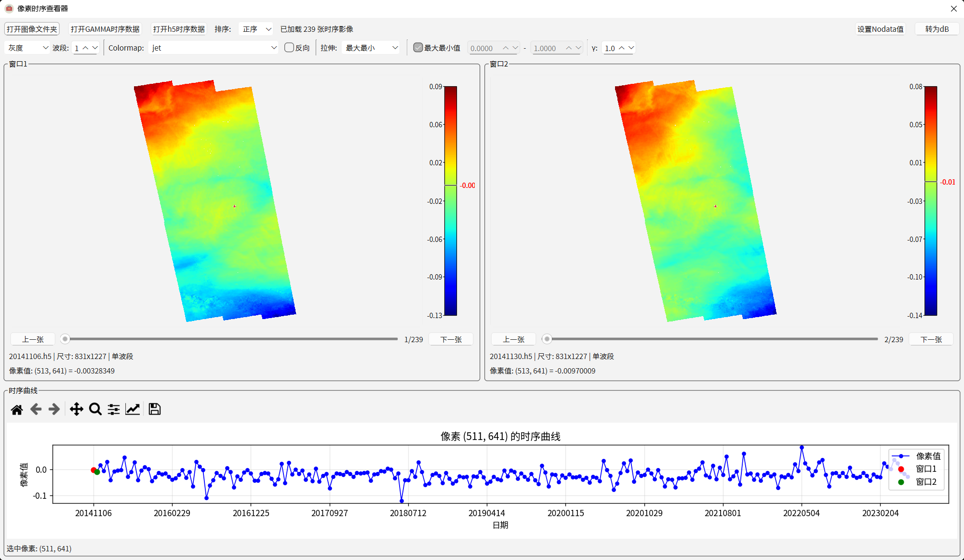
Task: Open the 排序 正序 dropdown
Action: point(256,29)
